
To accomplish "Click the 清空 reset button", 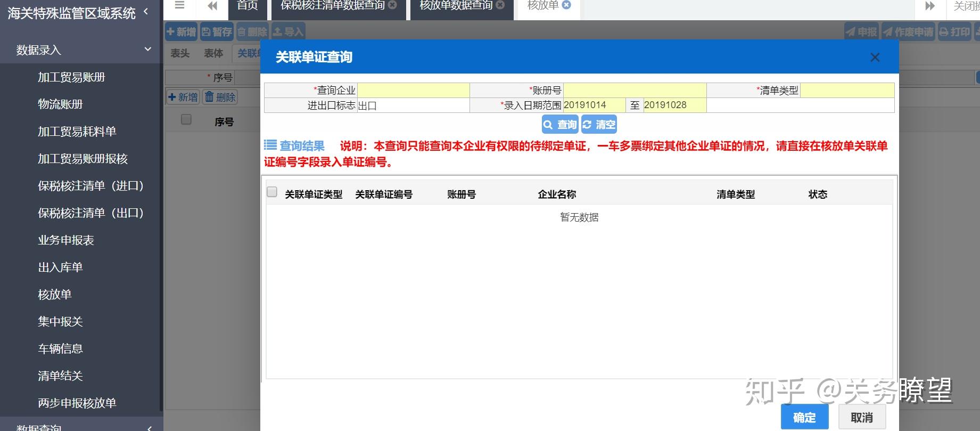I will click(599, 125).
